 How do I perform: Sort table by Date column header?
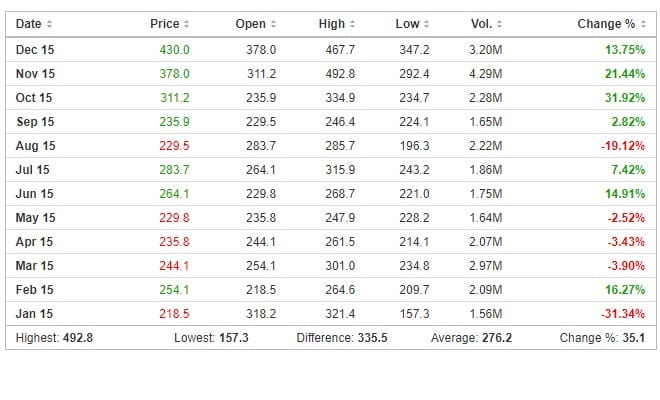tap(29, 24)
